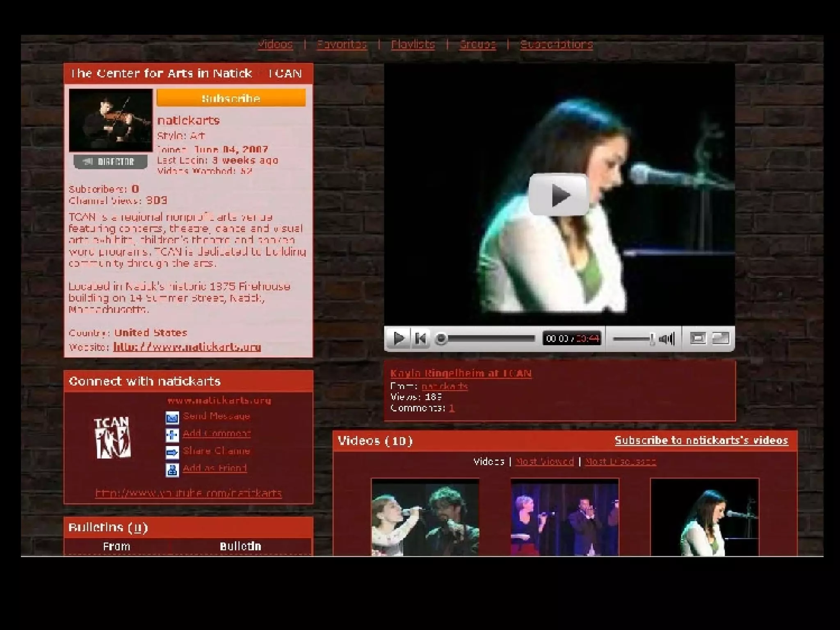Sort the videos by Most Viewed
This screenshot has height=630, width=840.
click(544, 462)
